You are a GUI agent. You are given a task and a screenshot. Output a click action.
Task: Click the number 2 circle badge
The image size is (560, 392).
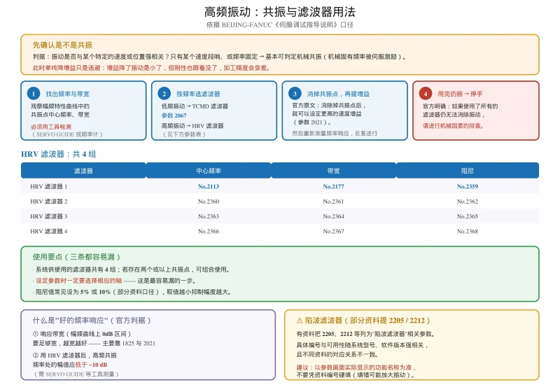click(x=164, y=94)
